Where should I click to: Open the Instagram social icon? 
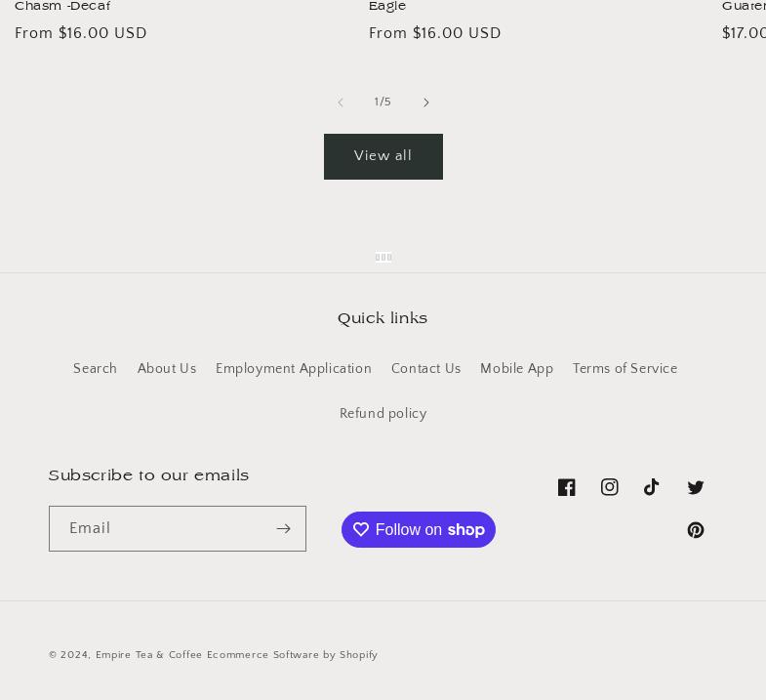pos(610,487)
